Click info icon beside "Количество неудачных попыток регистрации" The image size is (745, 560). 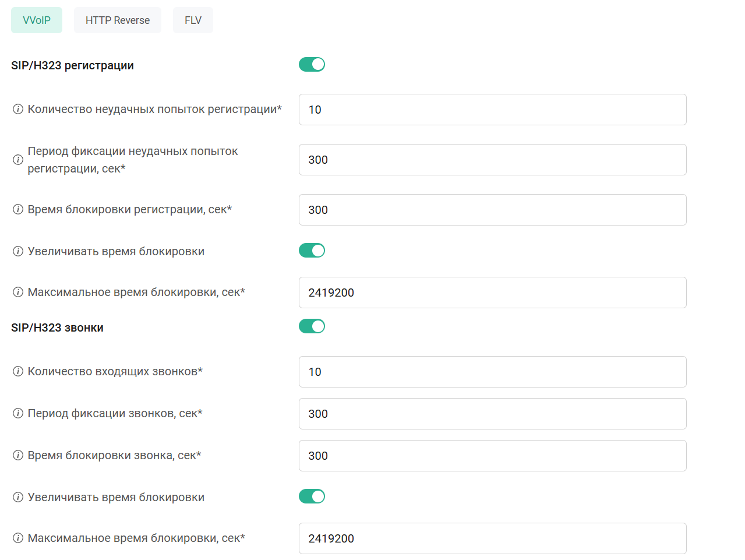[x=18, y=110]
